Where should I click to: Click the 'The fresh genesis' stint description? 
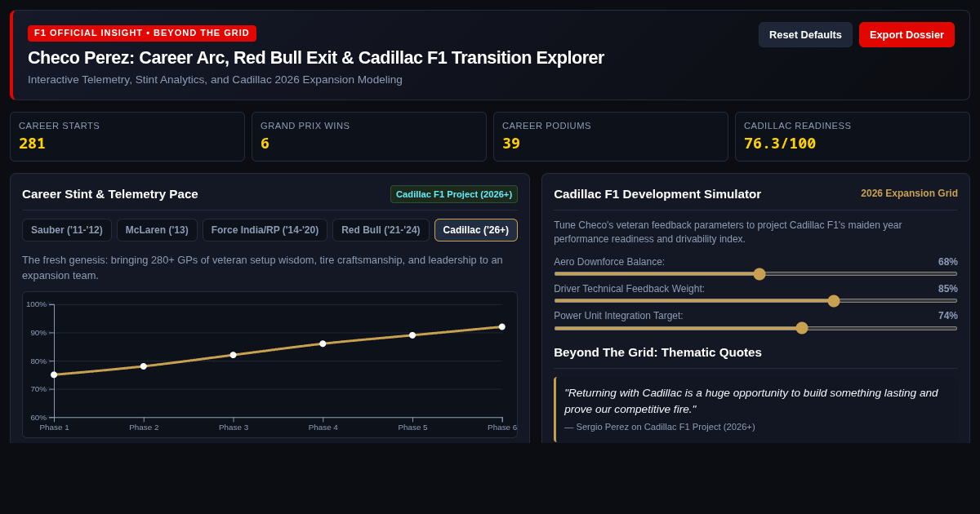pos(262,268)
